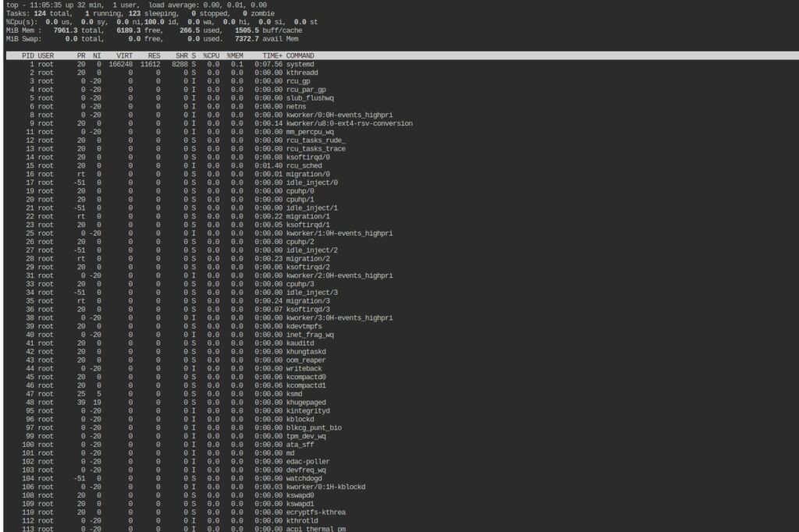Image resolution: width=799 pixels, height=532 pixels.
Task: Click the VIRT column header
Action: click(x=124, y=55)
